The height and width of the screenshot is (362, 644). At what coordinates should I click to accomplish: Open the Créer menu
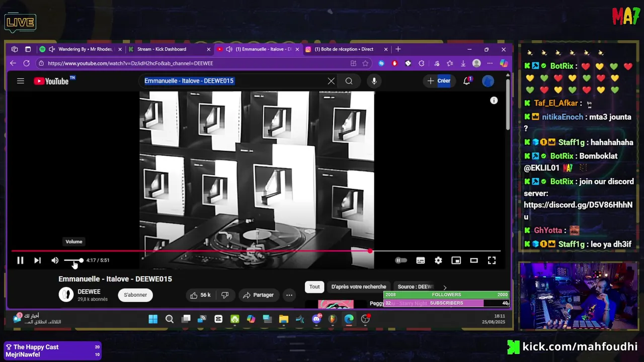[x=439, y=81]
